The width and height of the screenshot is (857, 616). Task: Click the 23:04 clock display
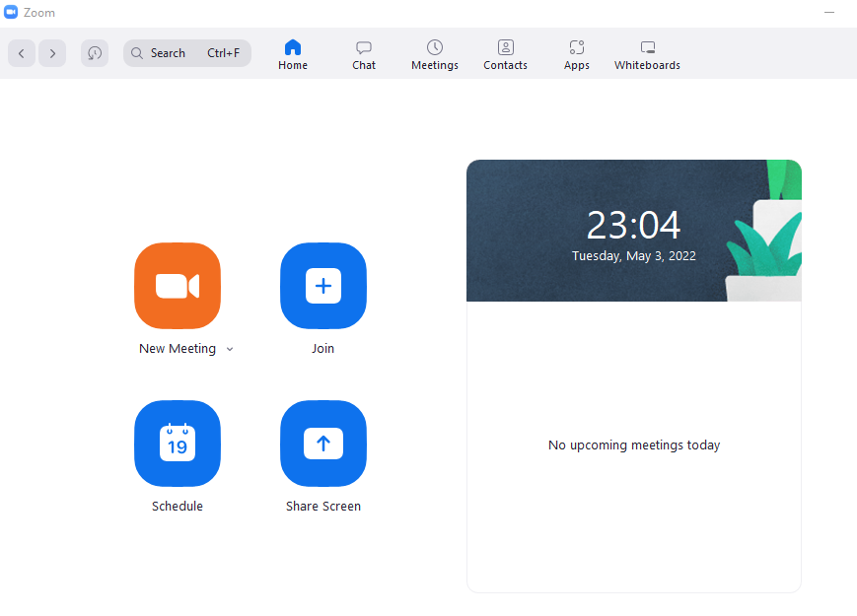pos(633,225)
